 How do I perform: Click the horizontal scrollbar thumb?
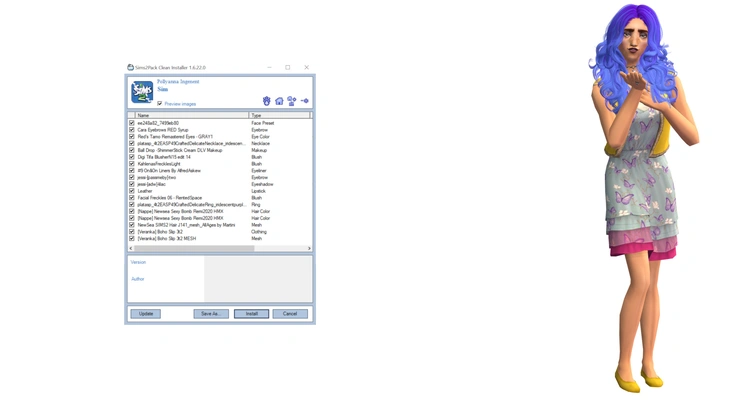click(x=194, y=248)
